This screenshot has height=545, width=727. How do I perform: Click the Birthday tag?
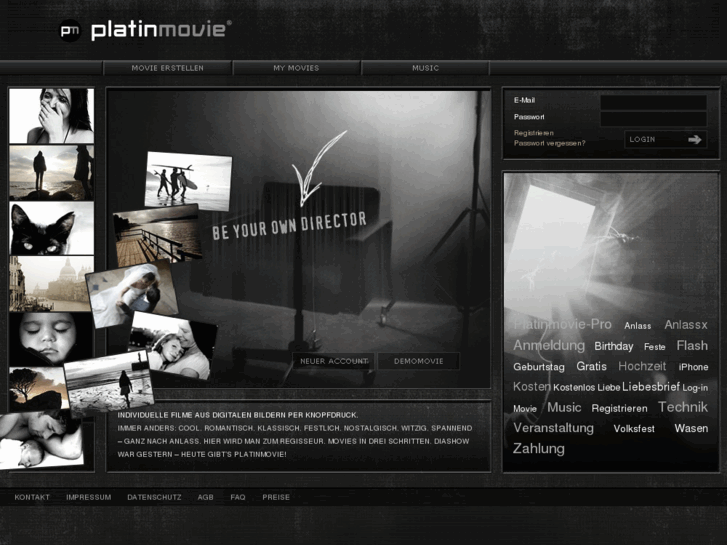click(x=613, y=346)
